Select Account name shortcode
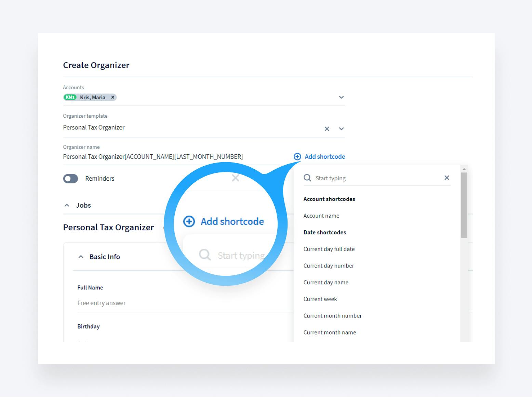The width and height of the screenshot is (532, 401). pyautogui.click(x=321, y=216)
